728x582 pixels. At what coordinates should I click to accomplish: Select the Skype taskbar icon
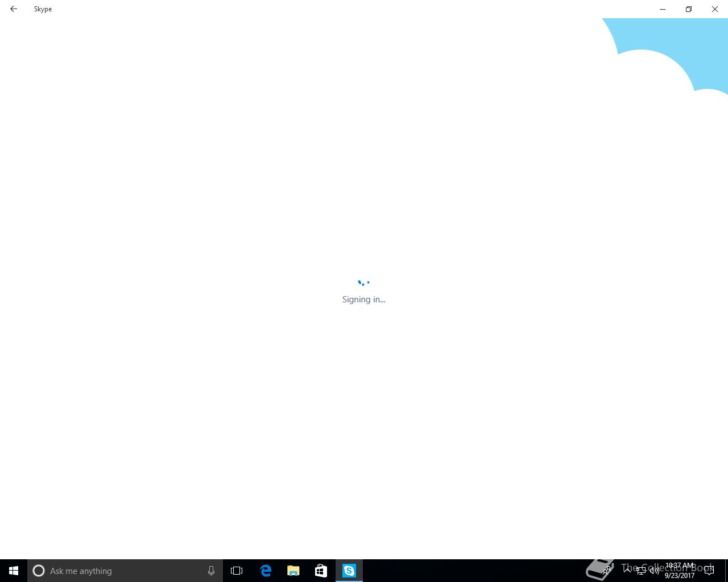pos(349,571)
